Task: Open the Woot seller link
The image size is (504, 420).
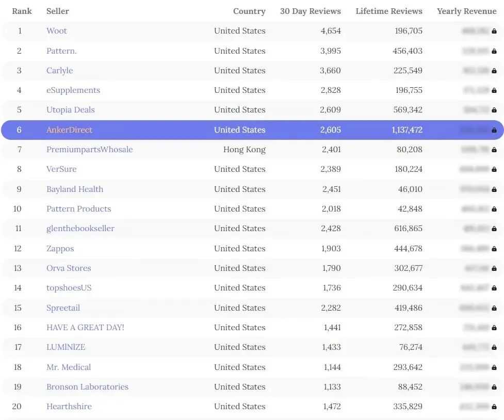Action: (x=57, y=31)
